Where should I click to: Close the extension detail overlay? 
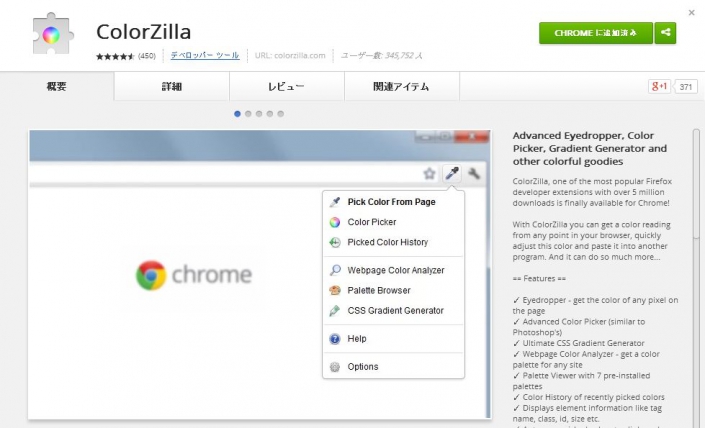click(x=692, y=13)
